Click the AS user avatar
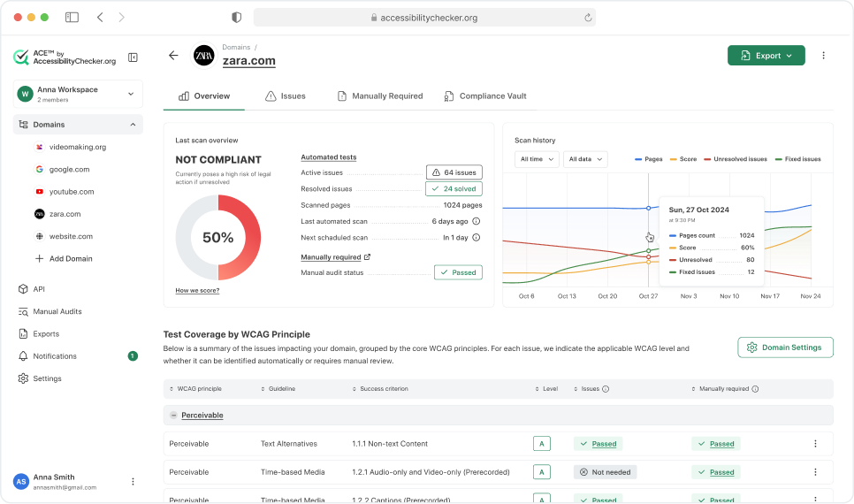854x504 pixels. 21,482
